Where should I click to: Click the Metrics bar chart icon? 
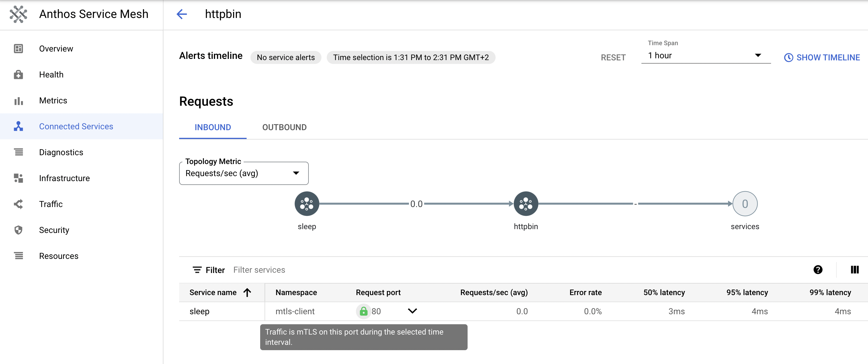pos(19,101)
